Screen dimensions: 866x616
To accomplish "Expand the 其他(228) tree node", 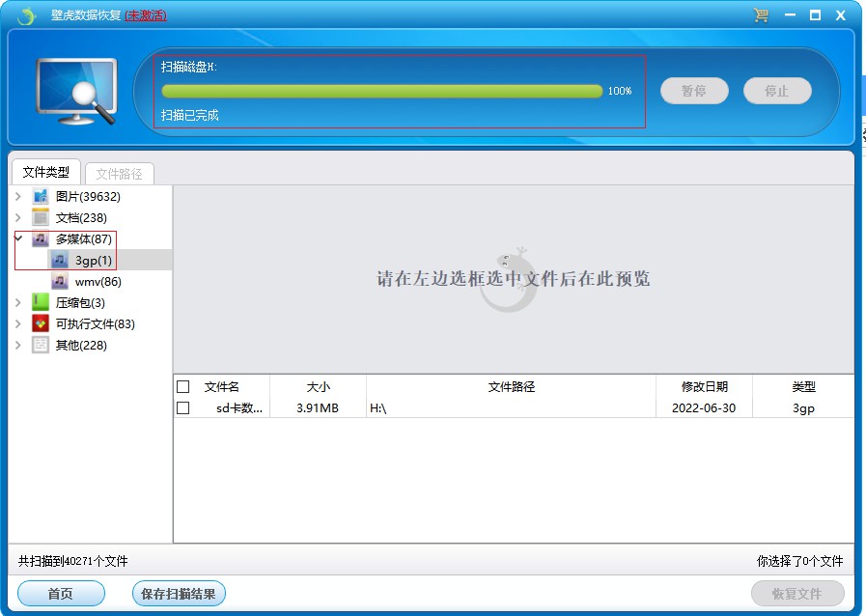I will click(x=18, y=345).
